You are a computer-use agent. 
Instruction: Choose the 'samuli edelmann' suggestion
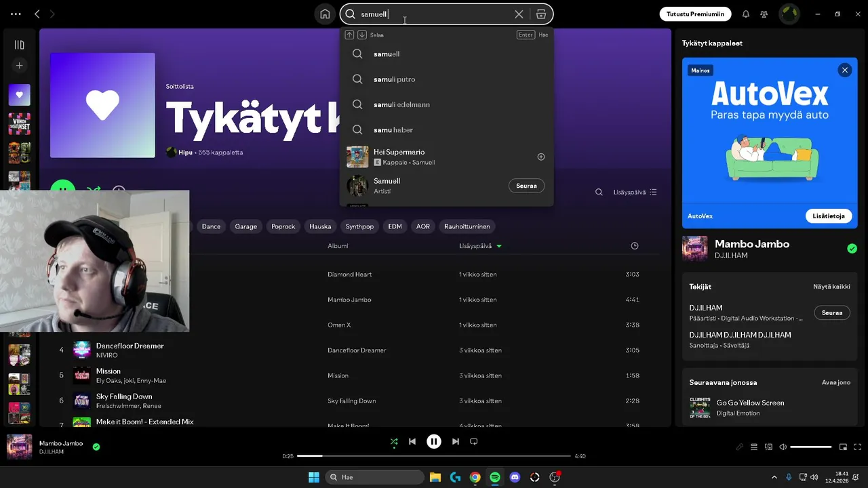pyautogui.click(x=447, y=104)
